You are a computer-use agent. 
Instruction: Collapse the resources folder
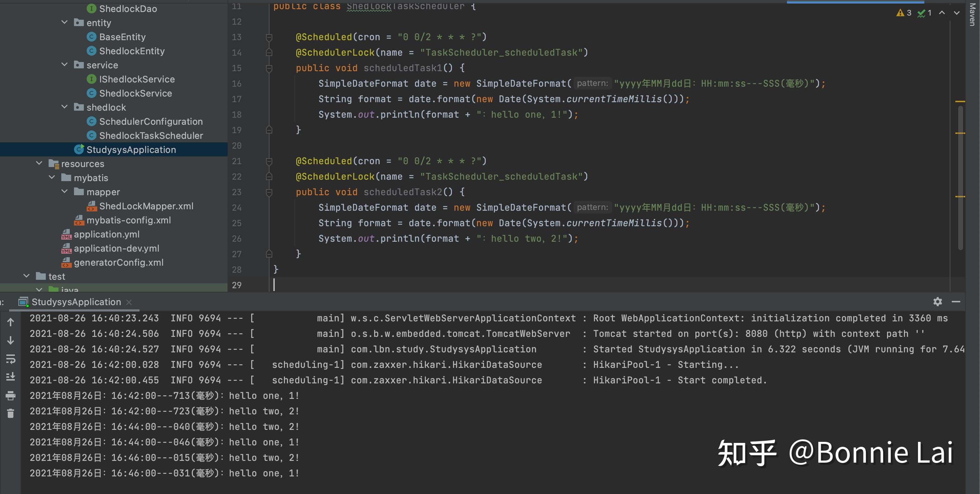tap(39, 163)
